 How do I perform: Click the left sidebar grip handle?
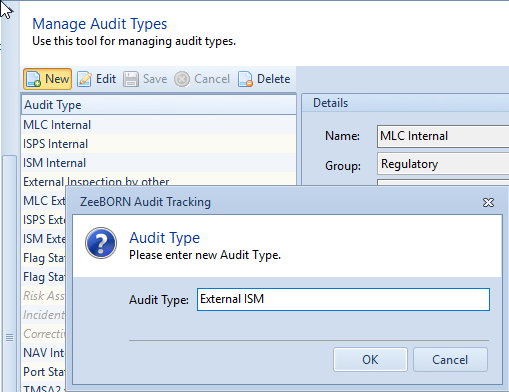click(9, 338)
